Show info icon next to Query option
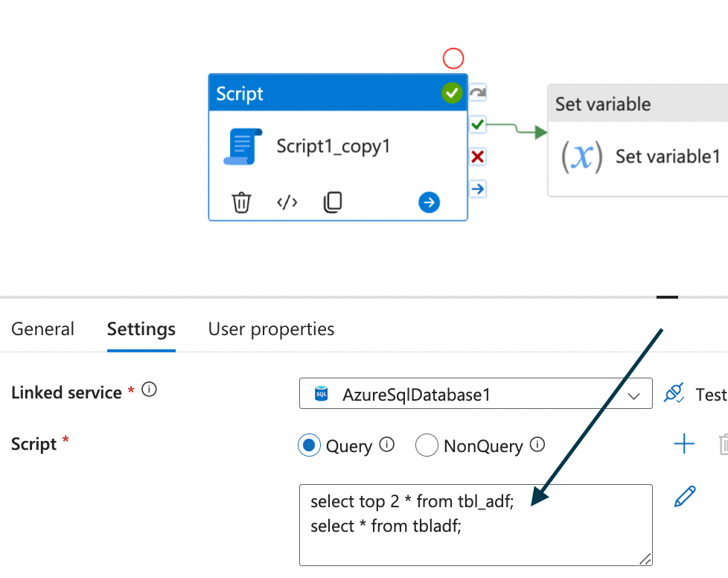Image resolution: width=728 pixels, height=578 pixels. [x=387, y=445]
